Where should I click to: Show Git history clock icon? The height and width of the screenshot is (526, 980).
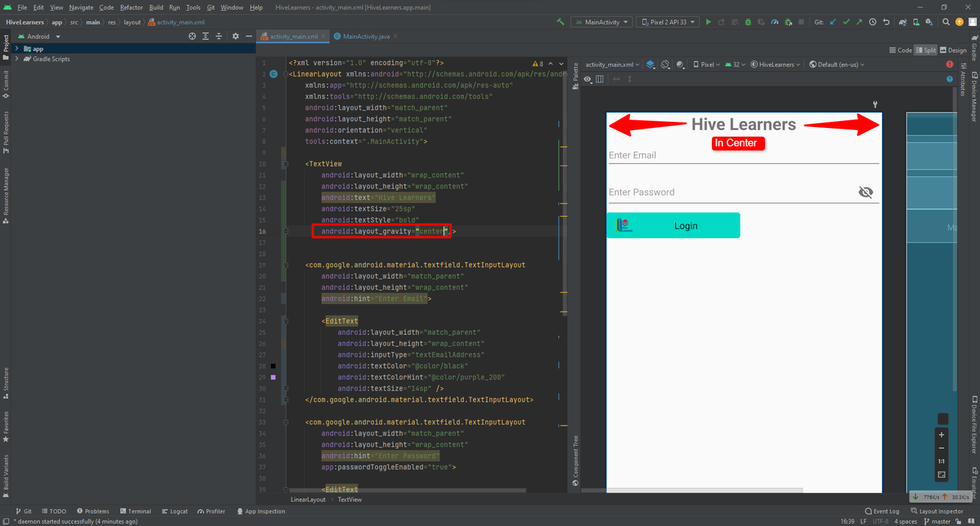(x=873, y=22)
